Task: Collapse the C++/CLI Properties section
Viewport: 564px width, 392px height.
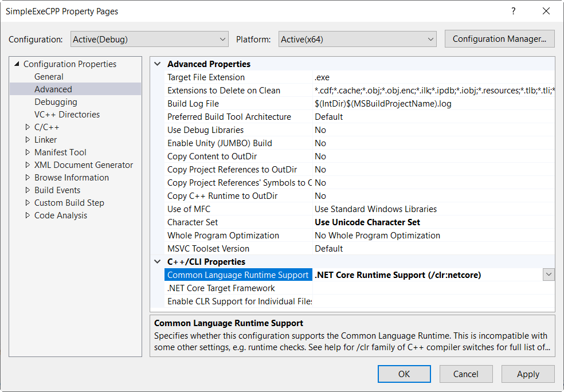Action: (158, 262)
